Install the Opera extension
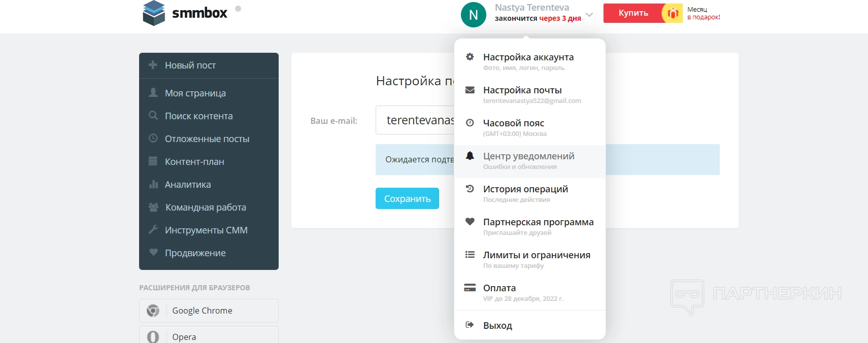The image size is (868, 343). 209,335
